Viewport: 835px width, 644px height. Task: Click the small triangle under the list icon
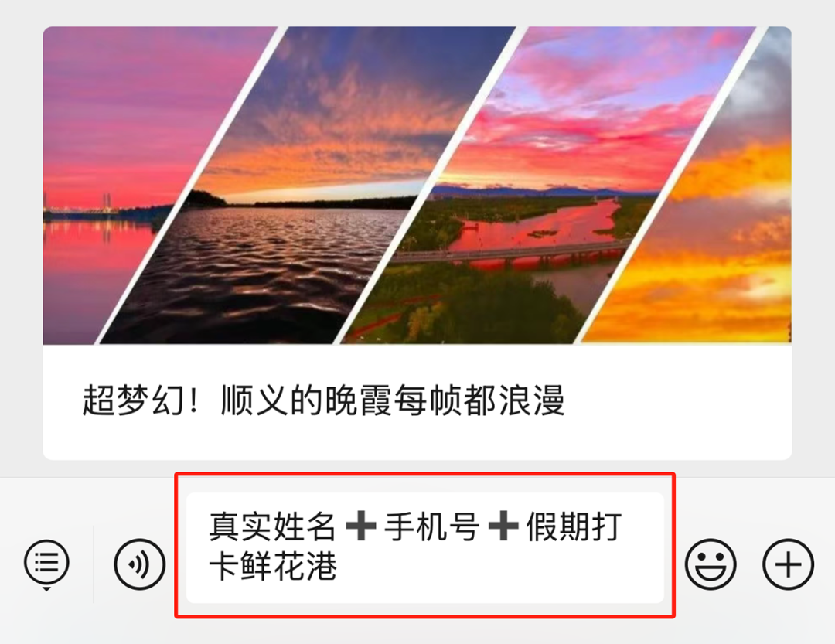point(46,588)
